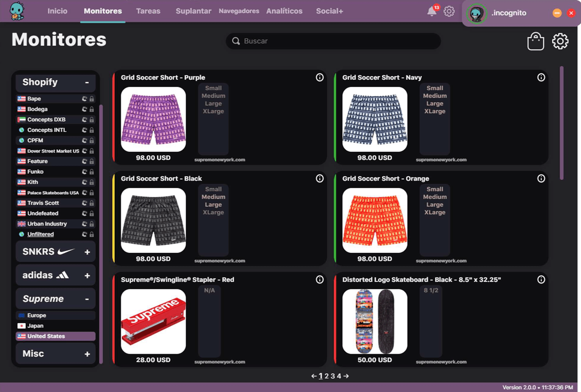Click refresh icon for CPFM
The height and width of the screenshot is (392, 581).
pos(85,140)
